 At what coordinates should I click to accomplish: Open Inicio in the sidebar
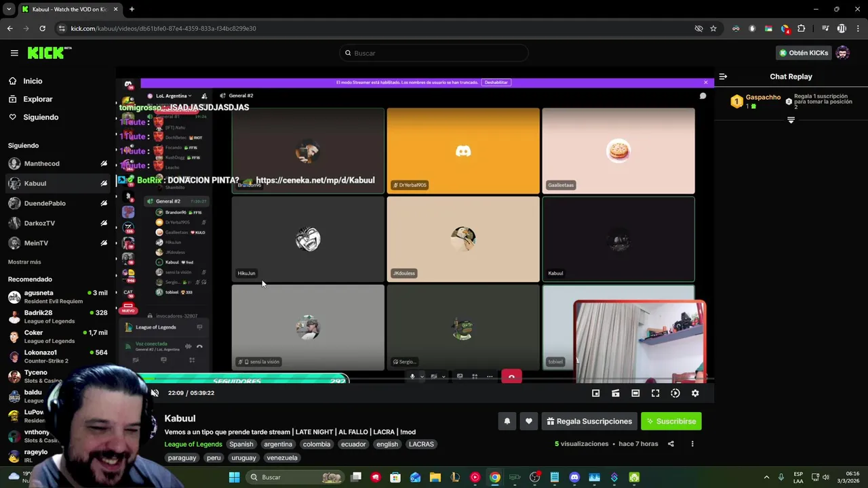click(x=33, y=81)
